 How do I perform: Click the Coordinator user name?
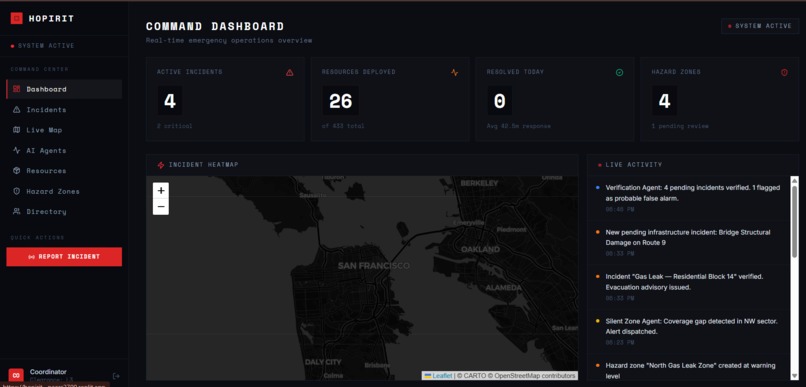click(x=48, y=372)
